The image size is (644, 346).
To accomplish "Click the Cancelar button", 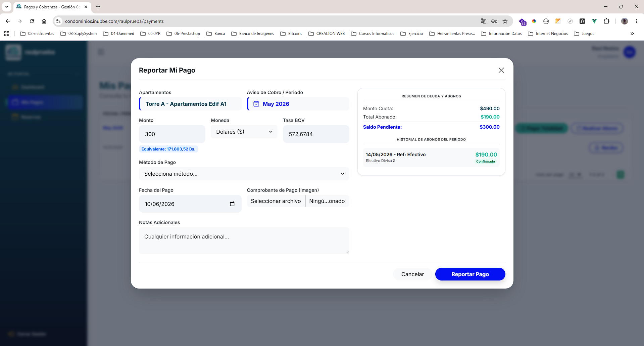I will tap(412, 274).
